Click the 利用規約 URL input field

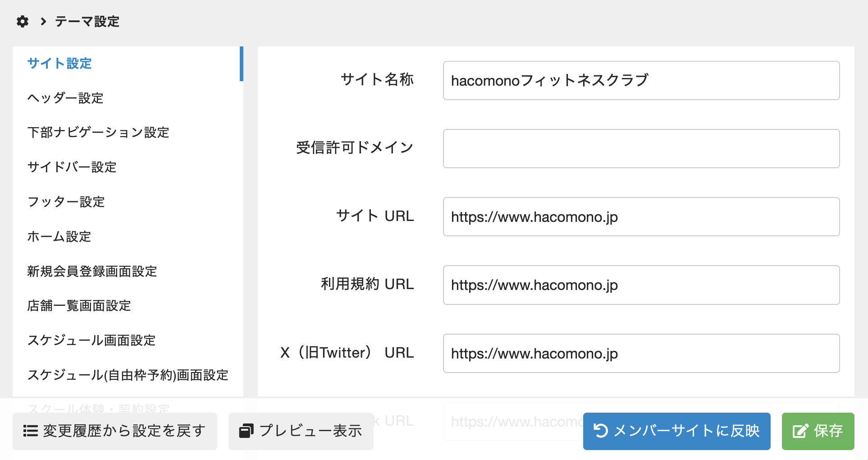coord(641,285)
